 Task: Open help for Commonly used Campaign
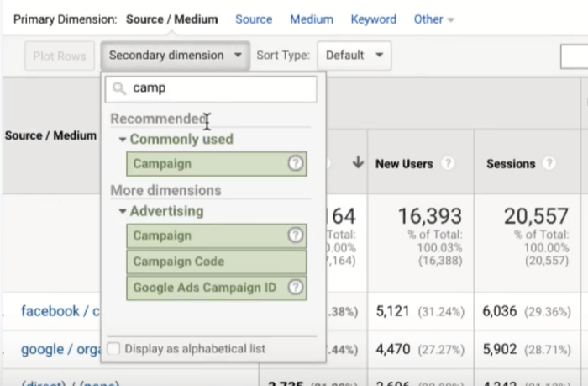pos(296,163)
